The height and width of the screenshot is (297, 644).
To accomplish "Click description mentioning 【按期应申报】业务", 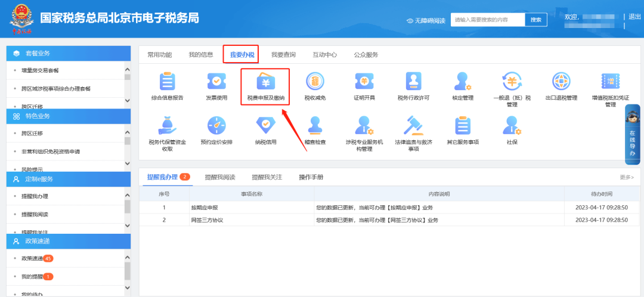I will [374, 208].
